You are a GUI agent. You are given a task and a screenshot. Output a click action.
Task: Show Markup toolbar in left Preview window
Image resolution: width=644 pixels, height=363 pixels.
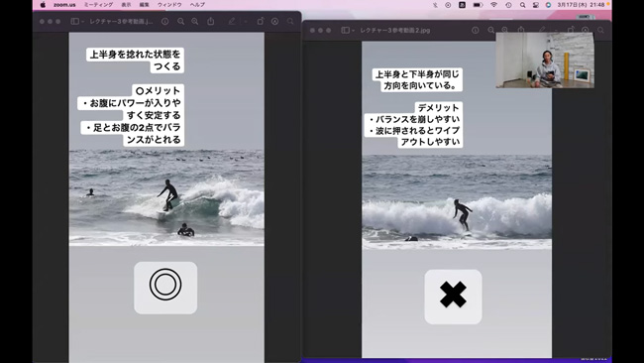click(x=274, y=22)
